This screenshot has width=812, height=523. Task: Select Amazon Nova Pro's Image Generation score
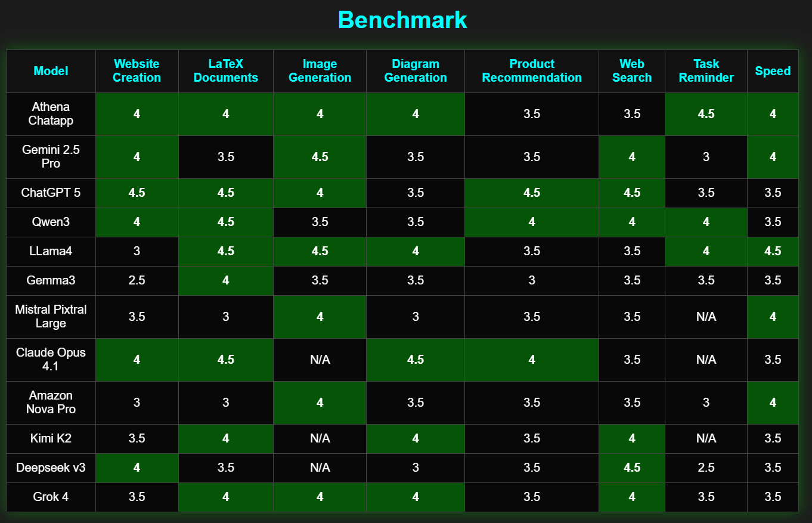click(320, 403)
